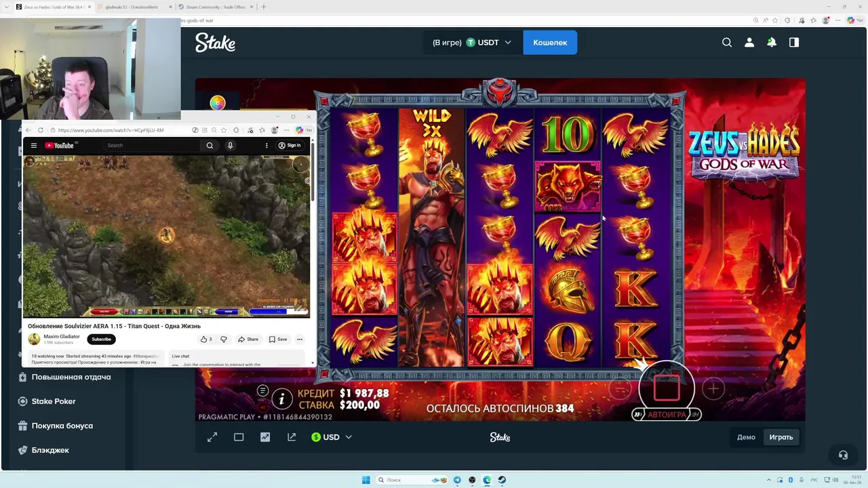This screenshot has height=488, width=868.
Task: Enter fullscreen mode for the game
Action: 212,437
